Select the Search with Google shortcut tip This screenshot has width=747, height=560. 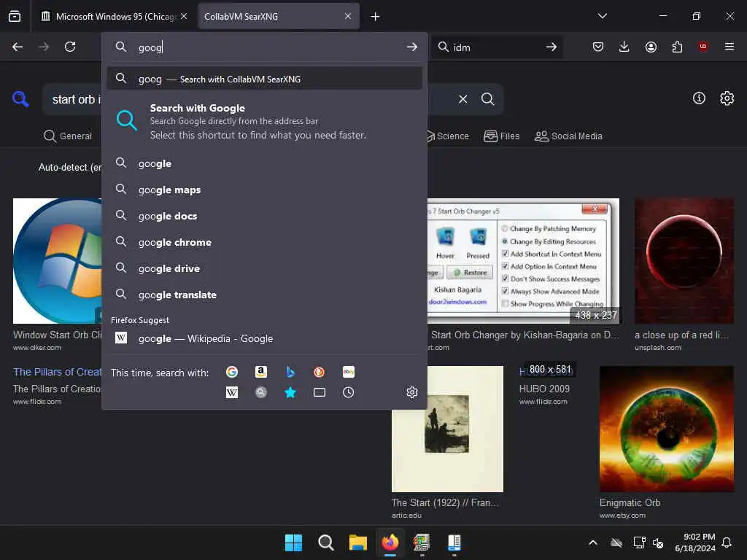(265, 121)
